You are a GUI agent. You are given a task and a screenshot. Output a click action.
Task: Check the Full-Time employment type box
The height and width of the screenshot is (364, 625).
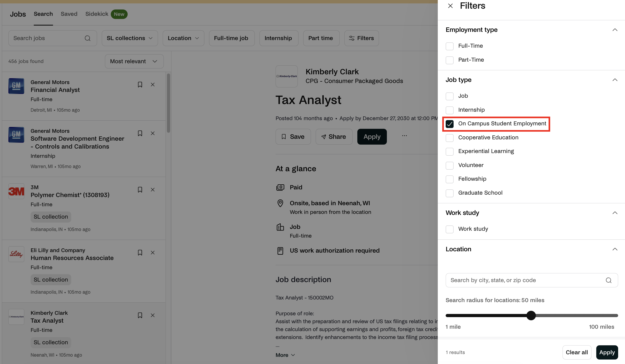[x=450, y=46]
